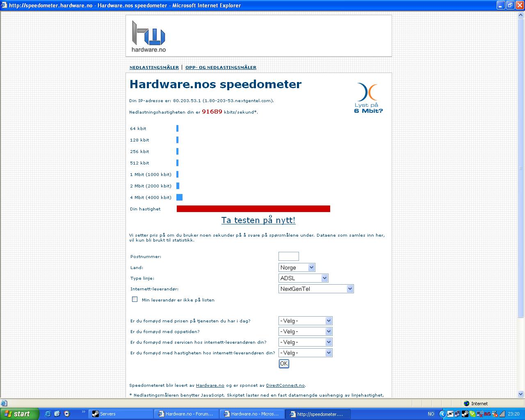Click 'Ta testen på nytt!' link
Viewport: 525px width, 420px height.
pyautogui.click(x=258, y=220)
